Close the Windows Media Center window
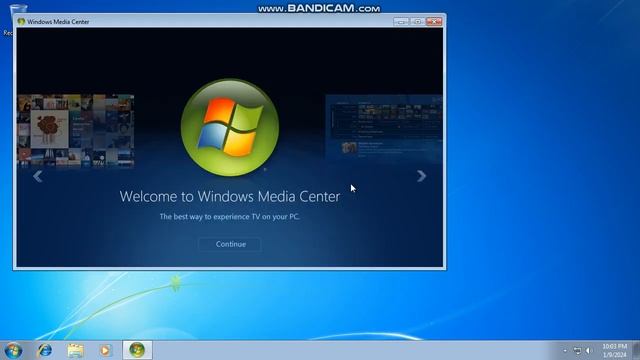This screenshot has width=640, height=360. click(x=434, y=21)
